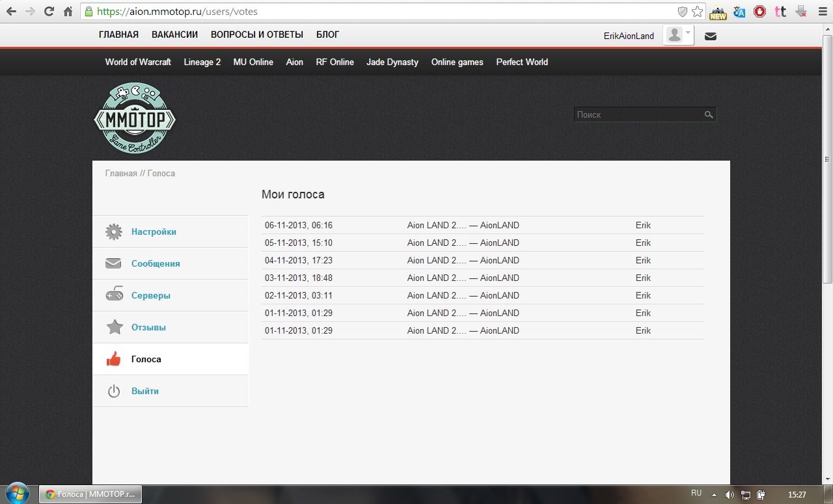Click the thumbs-up icon beside Голоса
This screenshot has width=833, height=504.
tap(114, 358)
